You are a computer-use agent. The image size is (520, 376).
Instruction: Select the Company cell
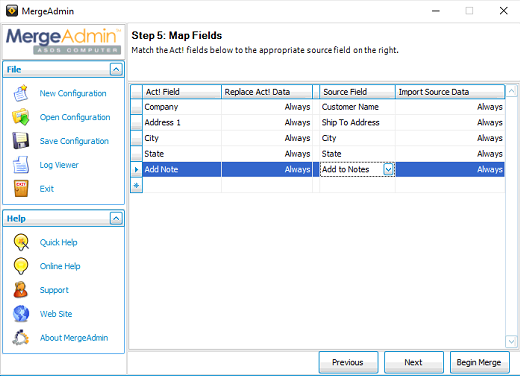[x=182, y=107]
